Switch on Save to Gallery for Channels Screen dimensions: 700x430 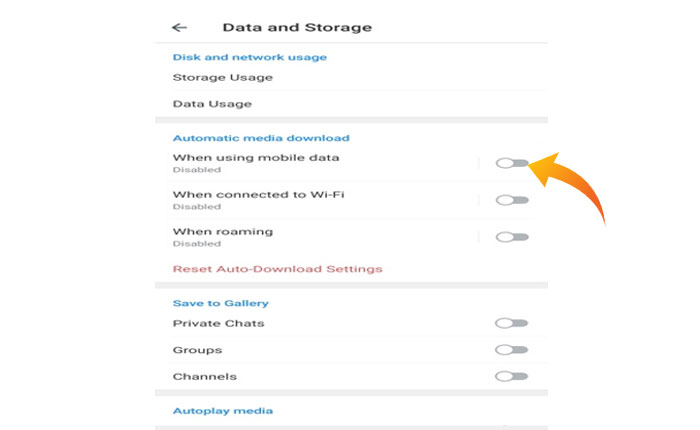point(512,376)
